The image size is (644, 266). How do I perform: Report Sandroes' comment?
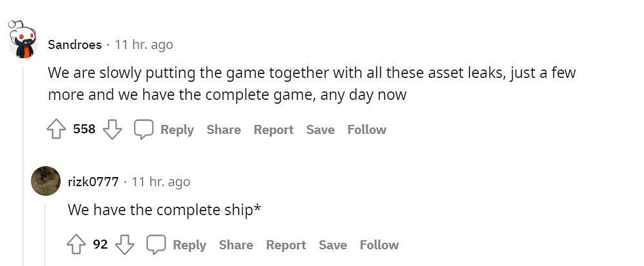[273, 129]
